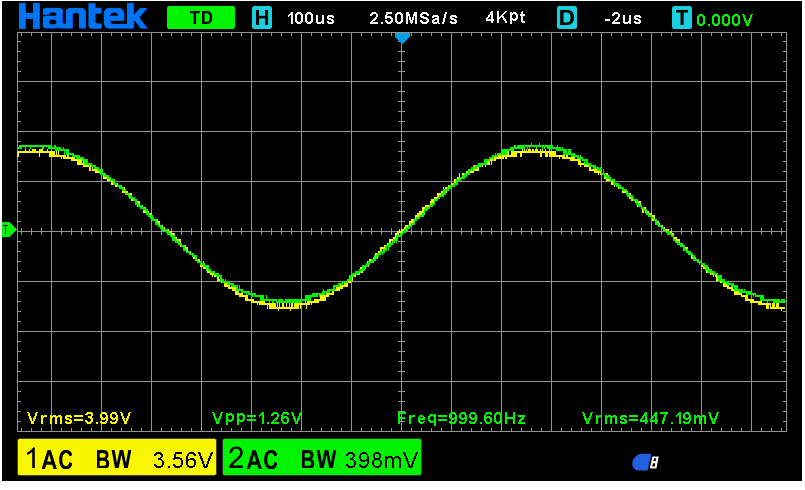This screenshot has width=805, height=490.
Task: Click the Freq=999.60Hz measurement
Action: [x=462, y=418]
